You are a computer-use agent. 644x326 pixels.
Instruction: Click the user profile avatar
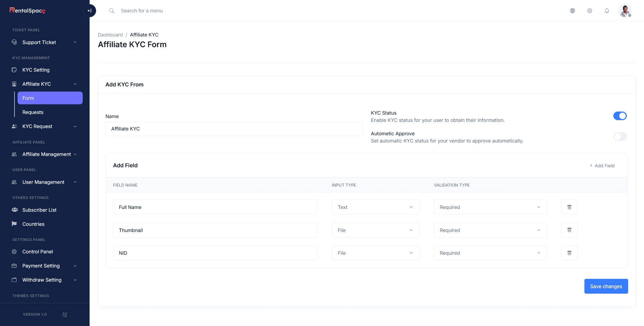point(625,11)
